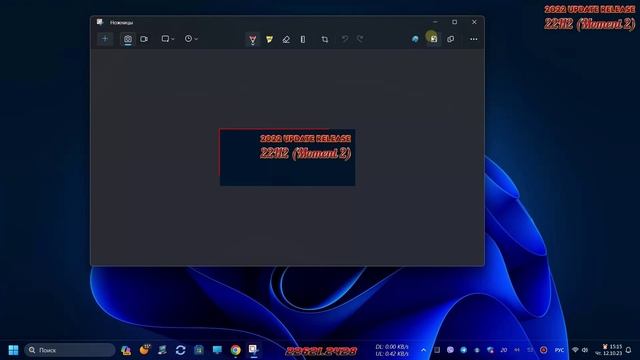This screenshot has width=640, height=360.
Task: Open the blue monitor icon on taskbar
Action: (217, 350)
